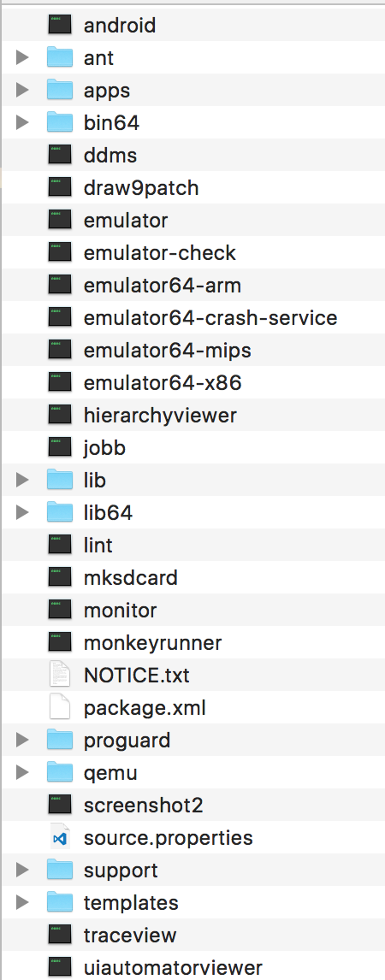Click the NOTICE.txt document icon
The width and height of the screenshot is (385, 980).
click(x=60, y=675)
